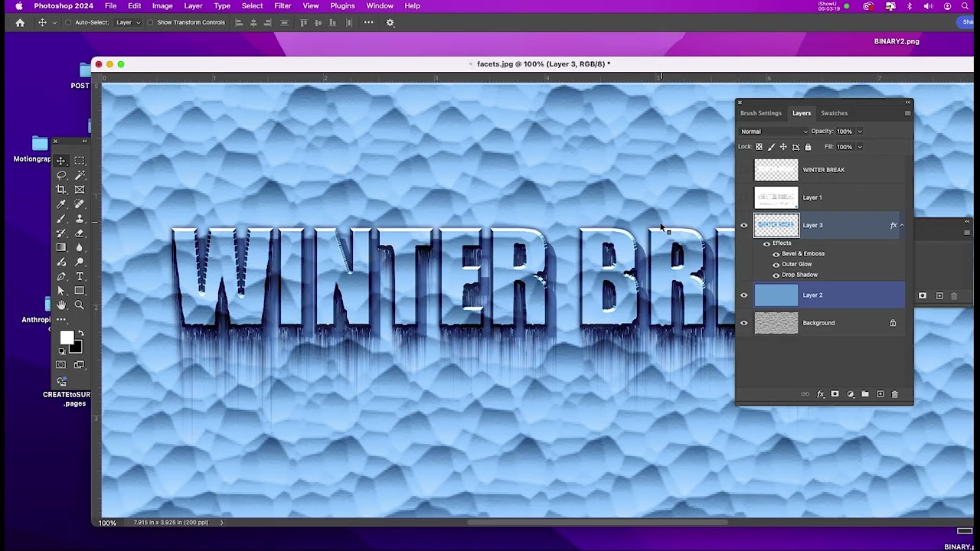Viewport: 980px width, 551px height.
Task: Select the Magic Wand tool
Action: tap(80, 175)
